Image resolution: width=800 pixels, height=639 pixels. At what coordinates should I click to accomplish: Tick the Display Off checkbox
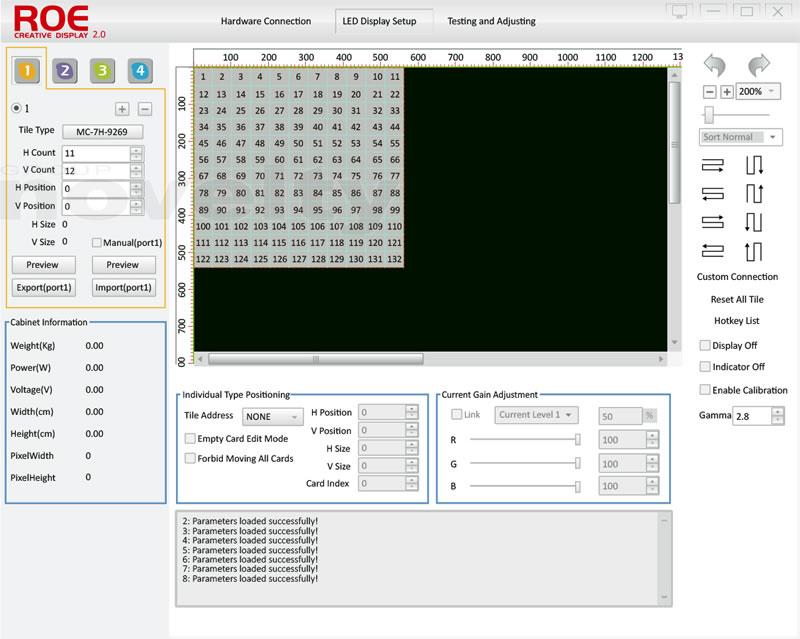click(x=705, y=345)
